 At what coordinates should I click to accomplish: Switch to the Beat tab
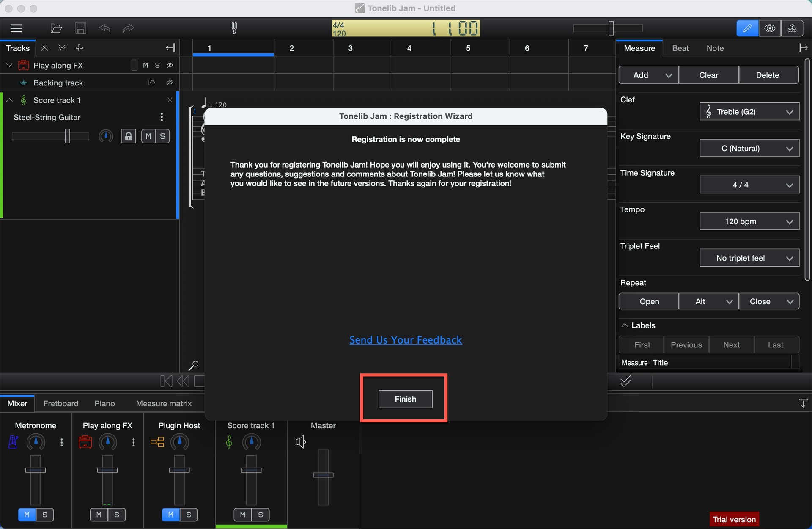[x=680, y=48]
